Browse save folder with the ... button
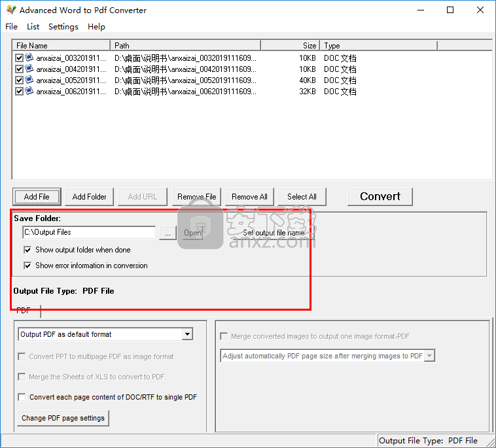 (168, 233)
